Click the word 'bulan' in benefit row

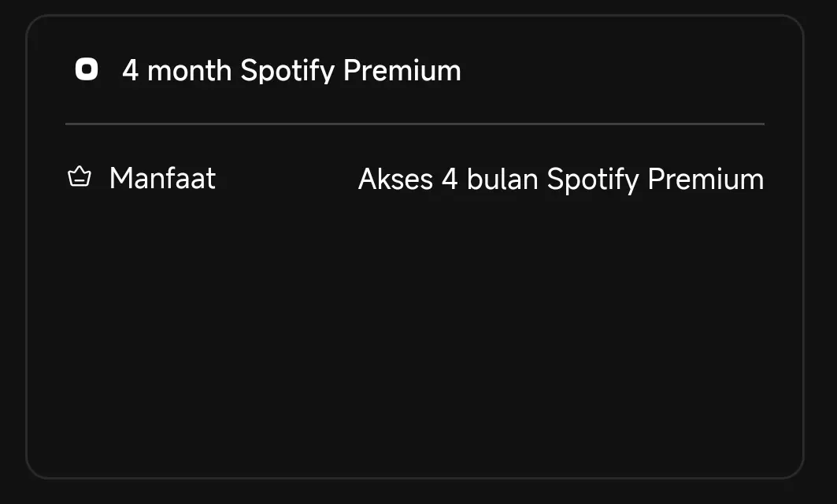(x=502, y=179)
